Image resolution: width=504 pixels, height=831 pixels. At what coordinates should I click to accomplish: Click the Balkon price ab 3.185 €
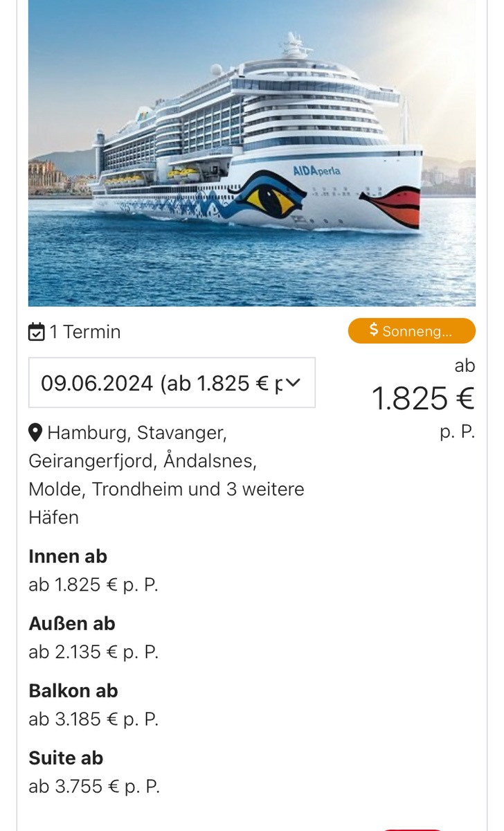(x=93, y=719)
